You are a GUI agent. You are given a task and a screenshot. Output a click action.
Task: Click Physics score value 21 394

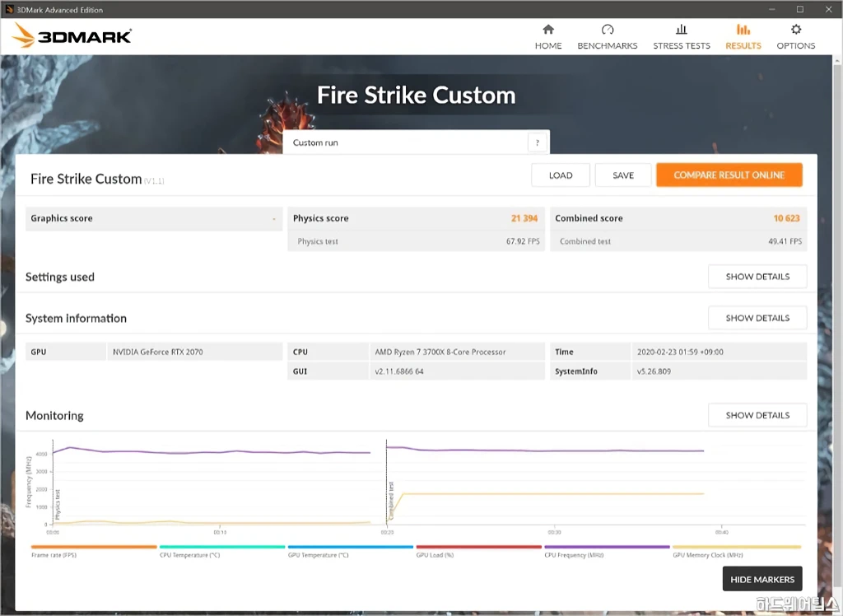pos(524,218)
